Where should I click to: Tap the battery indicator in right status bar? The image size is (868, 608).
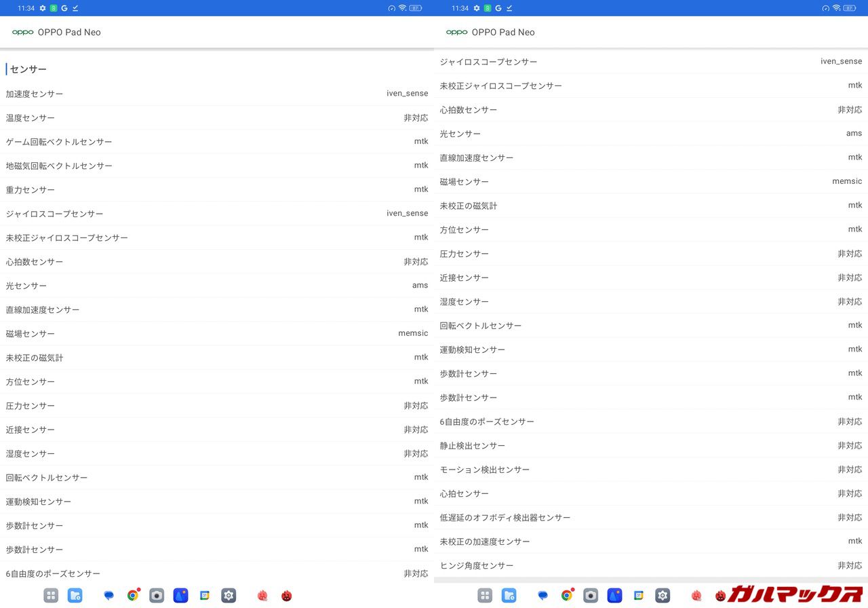(x=850, y=8)
